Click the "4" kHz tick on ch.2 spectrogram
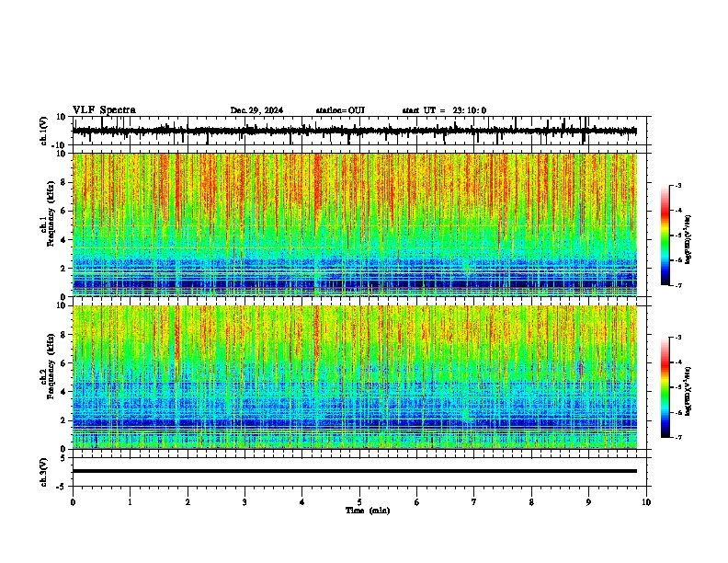The image size is (728, 563). (x=63, y=392)
